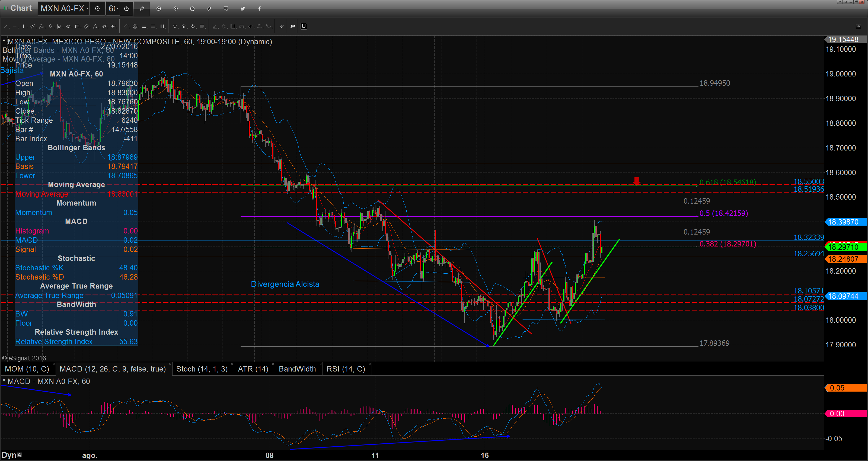Click the 'Bajista' annotation text
The height and width of the screenshot is (461, 868).
click(x=12, y=71)
